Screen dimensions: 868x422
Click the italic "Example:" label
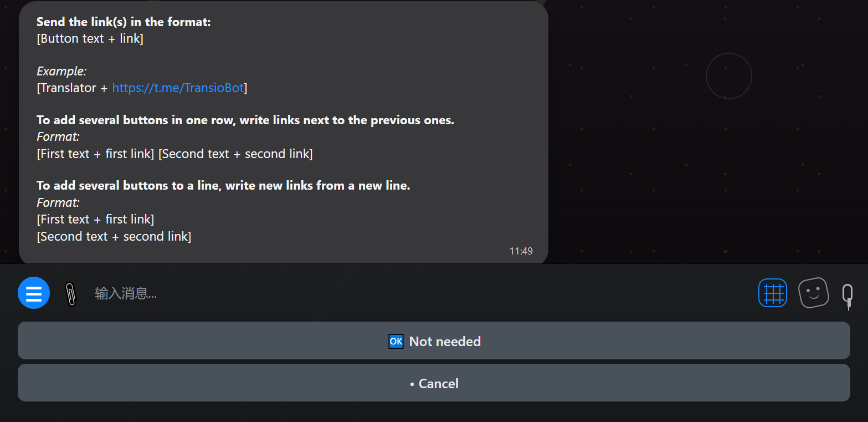point(61,71)
